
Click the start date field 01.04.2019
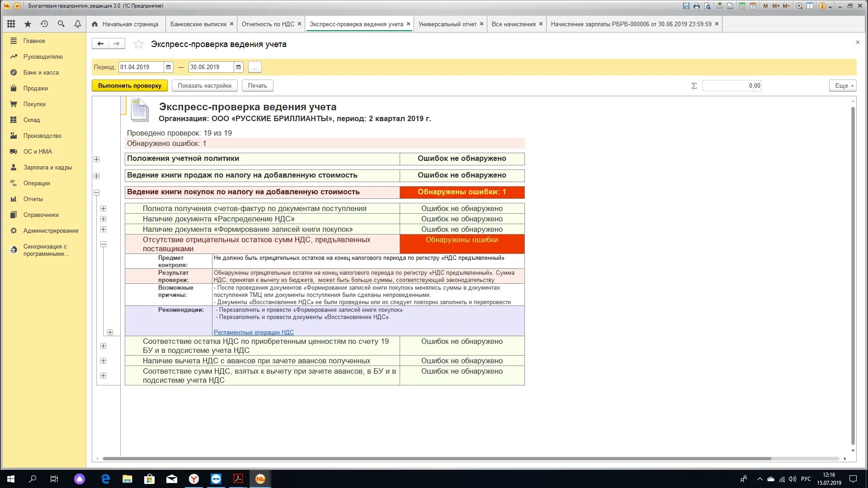141,67
